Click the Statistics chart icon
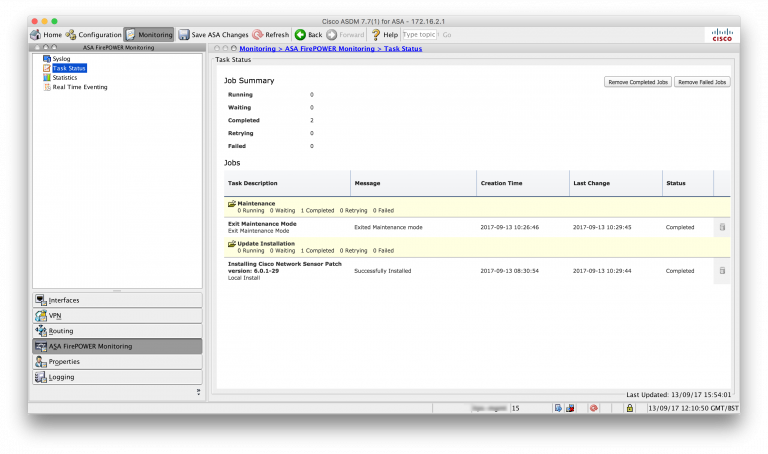Screen dimensions: 768x454 coord(47,77)
